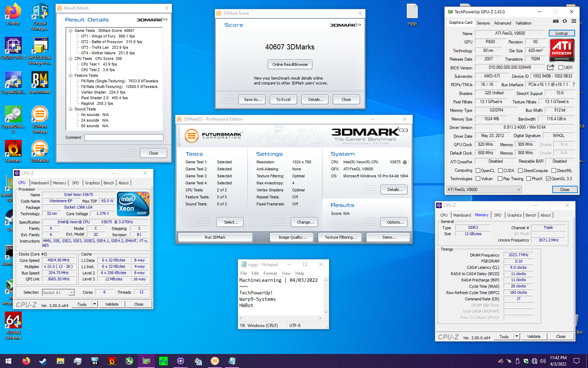This screenshot has width=588, height=368.
Task: Toggle the OpenCL checkbox
Action: click(x=478, y=171)
